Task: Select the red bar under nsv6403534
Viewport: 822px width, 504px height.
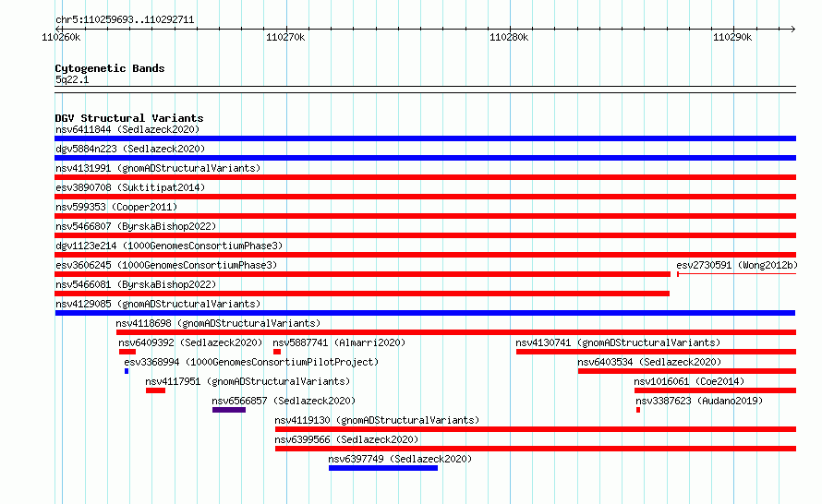Action: click(x=687, y=371)
